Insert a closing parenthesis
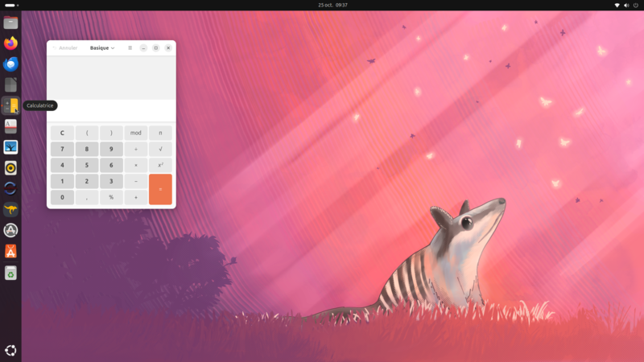Screen dimensions: 644x362 point(111,133)
